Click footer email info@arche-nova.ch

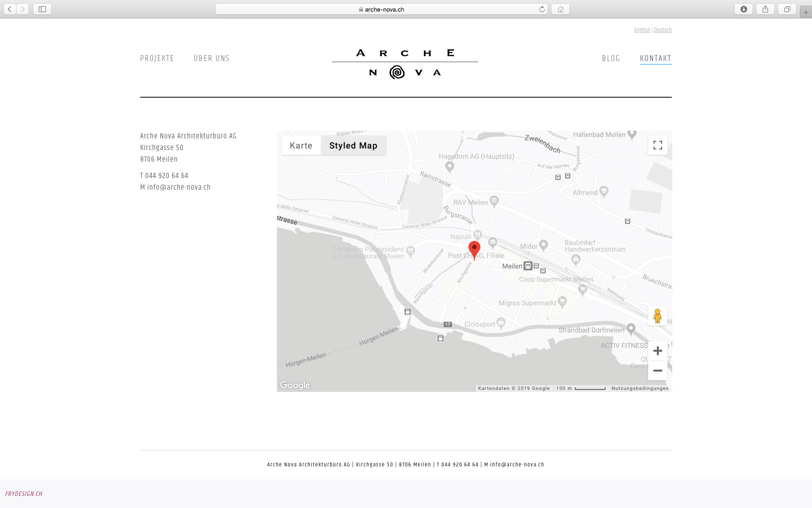517,464
